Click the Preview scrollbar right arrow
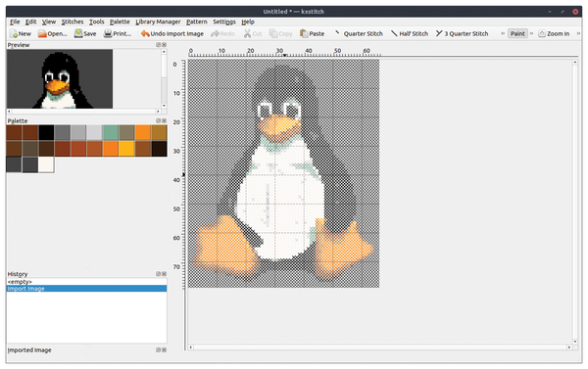The height and width of the screenshot is (369, 588). click(158, 112)
